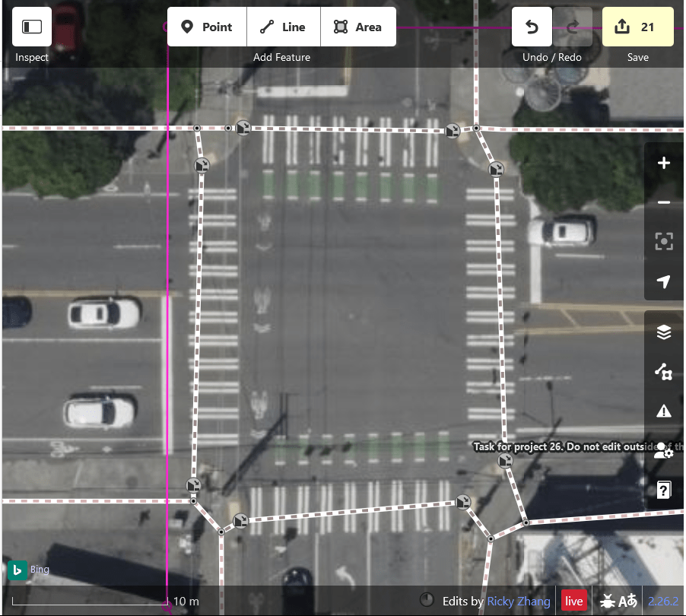Open Ricky Zhang's user profile link
The image size is (686, 616).
click(519, 601)
